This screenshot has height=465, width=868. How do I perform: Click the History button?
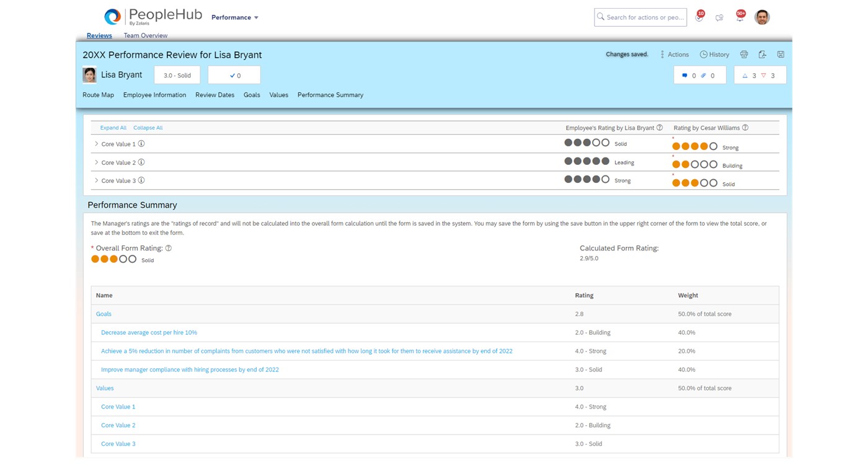[714, 55]
